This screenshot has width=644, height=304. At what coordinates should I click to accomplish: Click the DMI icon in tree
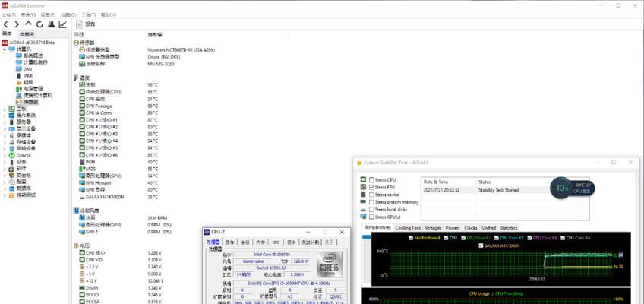18,69
